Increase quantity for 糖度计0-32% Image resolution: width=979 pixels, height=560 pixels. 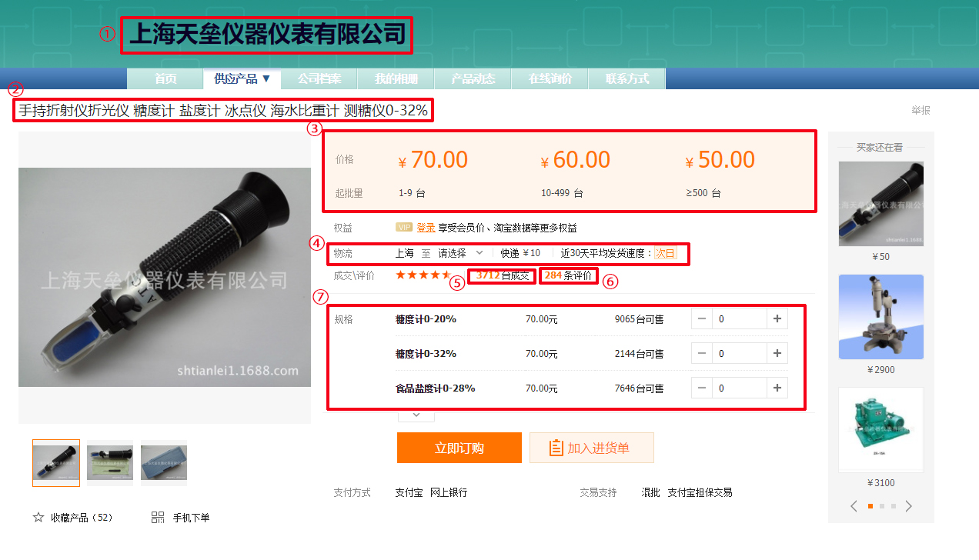point(777,353)
